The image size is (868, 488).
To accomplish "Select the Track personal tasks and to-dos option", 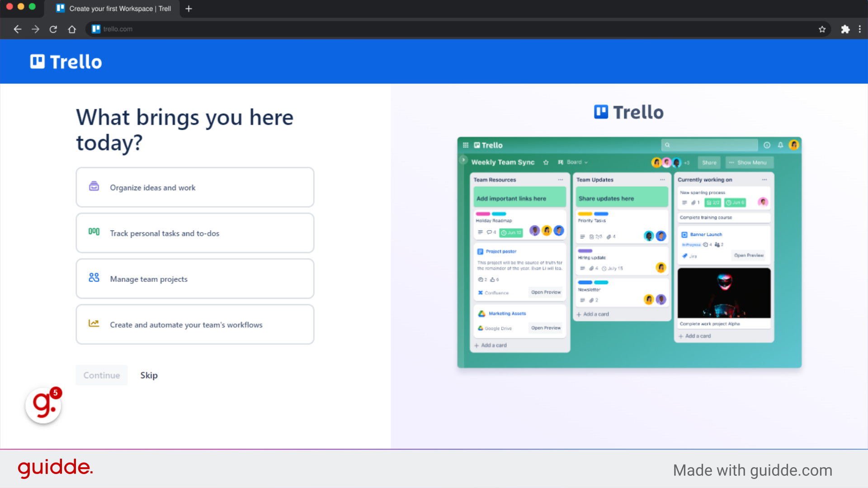I will [195, 233].
